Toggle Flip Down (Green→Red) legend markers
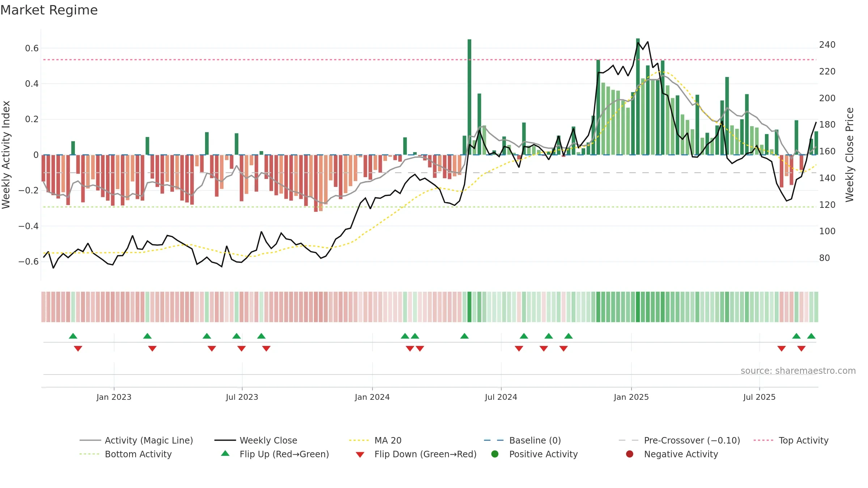Viewport: 868px width, 488px height. click(416, 454)
